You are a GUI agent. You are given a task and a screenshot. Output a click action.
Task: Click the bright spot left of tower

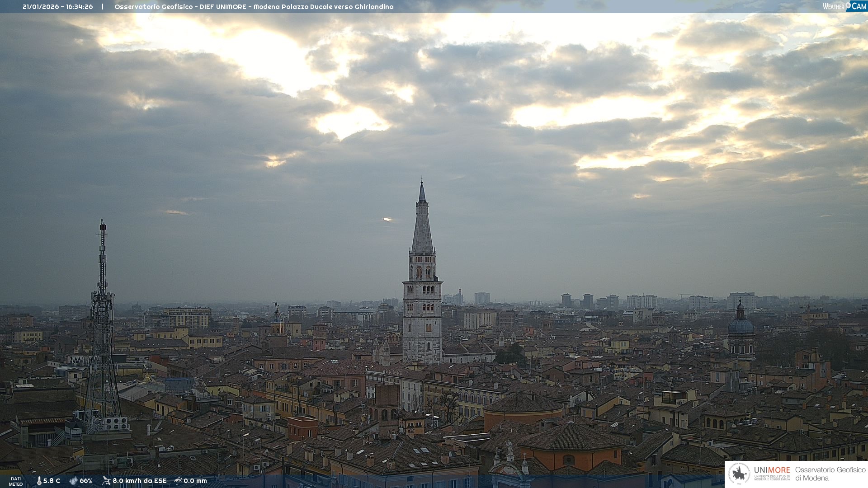tap(387, 220)
